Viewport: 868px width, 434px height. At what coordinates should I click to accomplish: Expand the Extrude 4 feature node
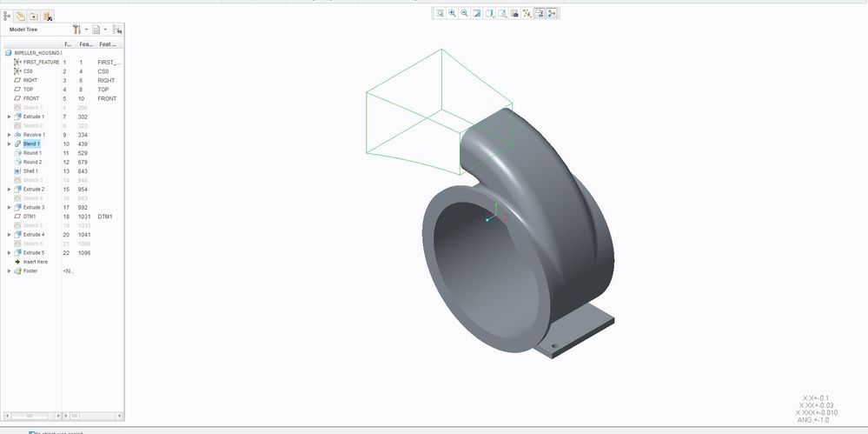(x=9, y=235)
